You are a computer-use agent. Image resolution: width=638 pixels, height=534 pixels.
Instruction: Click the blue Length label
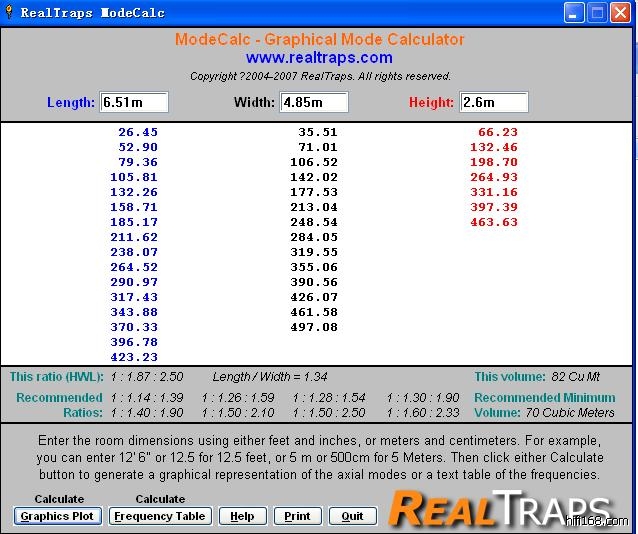click(71, 102)
